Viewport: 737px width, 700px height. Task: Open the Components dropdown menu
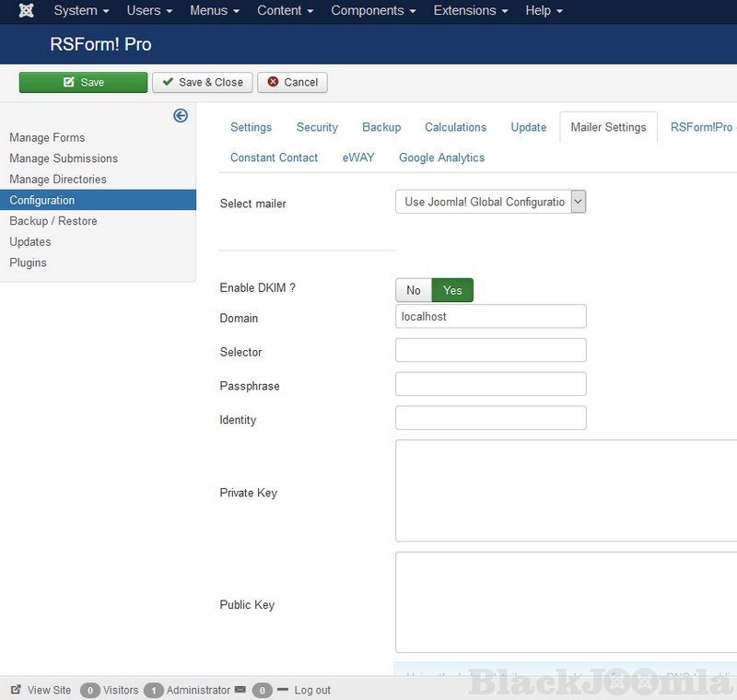(x=373, y=11)
